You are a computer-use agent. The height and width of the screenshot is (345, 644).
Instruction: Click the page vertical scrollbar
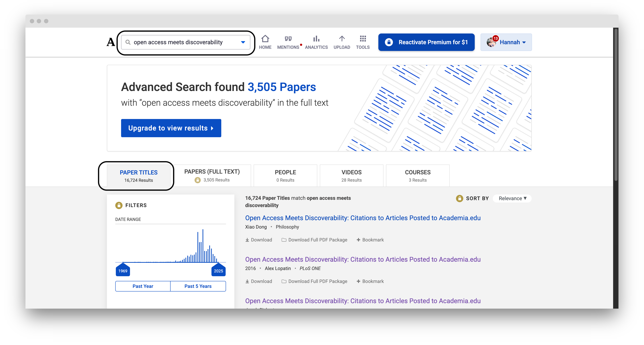616,105
